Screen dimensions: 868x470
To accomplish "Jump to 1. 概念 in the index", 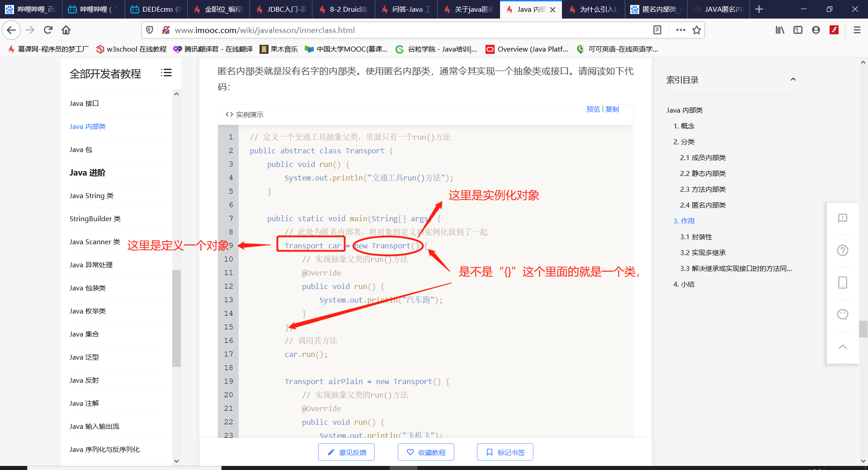I will [x=684, y=126].
